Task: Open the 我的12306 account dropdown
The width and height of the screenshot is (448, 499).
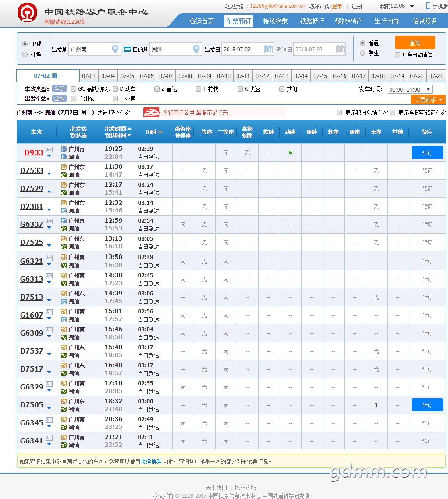Action: [397, 6]
